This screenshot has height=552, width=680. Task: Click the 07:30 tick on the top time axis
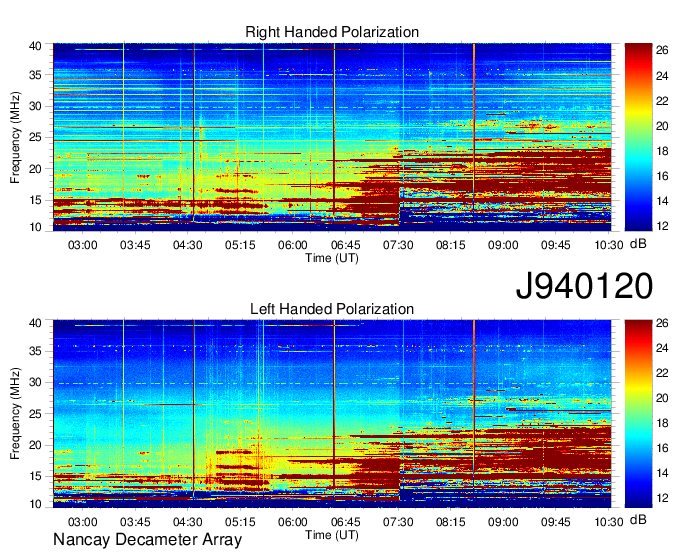398,245
